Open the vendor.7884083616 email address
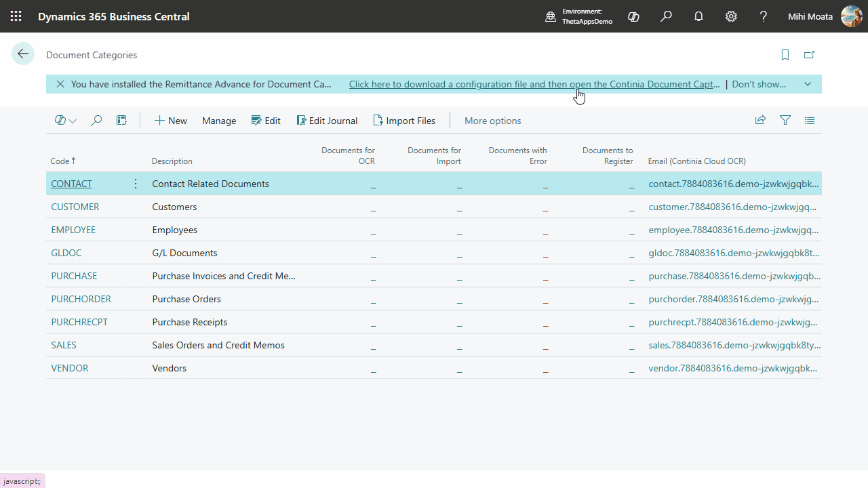Screen dimensions: 868x488 733,368
